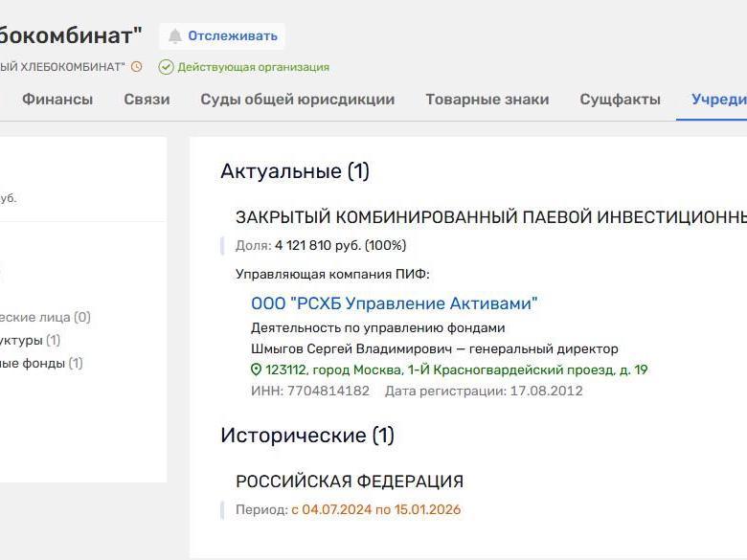Click the Действующая организация status label
The width and height of the screenshot is (747, 560).
[253, 67]
